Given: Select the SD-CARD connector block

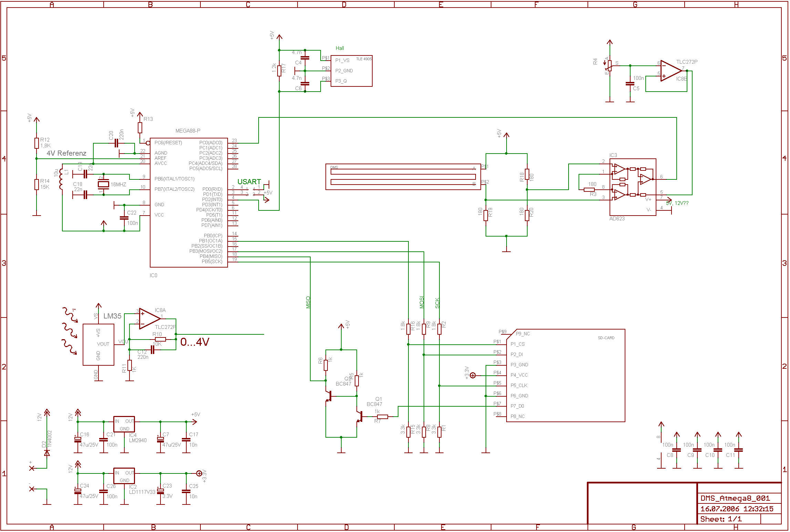Looking at the screenshot, I should click(565, 375).
